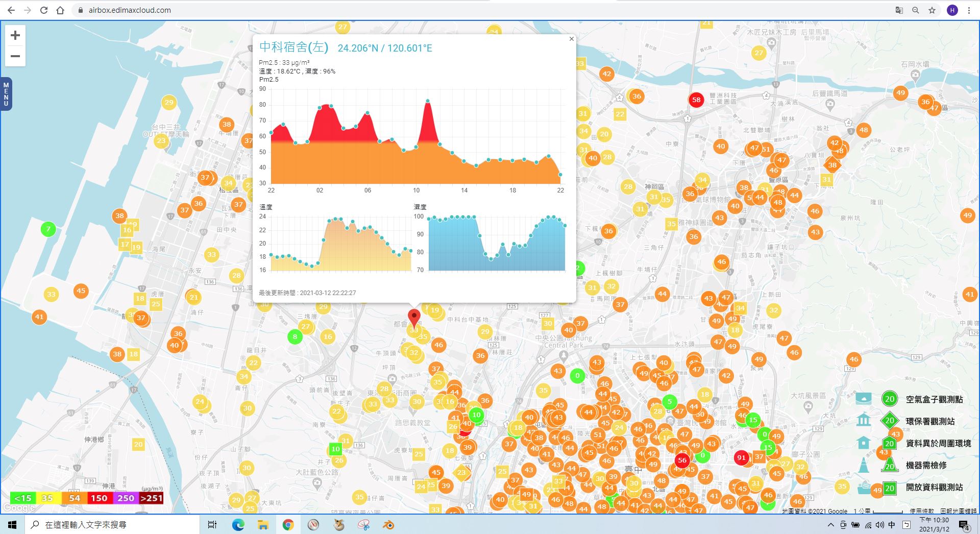Launch Microsoft Edge from taskbar
The height and width of the screenshot is (534, 980).
pyautogui.click(x=238, y=524)
